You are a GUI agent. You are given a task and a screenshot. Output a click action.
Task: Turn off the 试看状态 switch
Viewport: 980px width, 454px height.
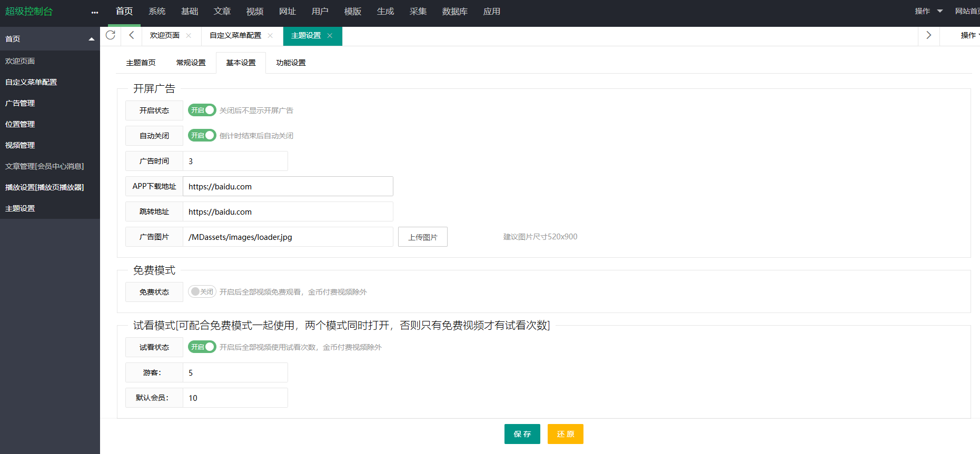tap(202, 347)
